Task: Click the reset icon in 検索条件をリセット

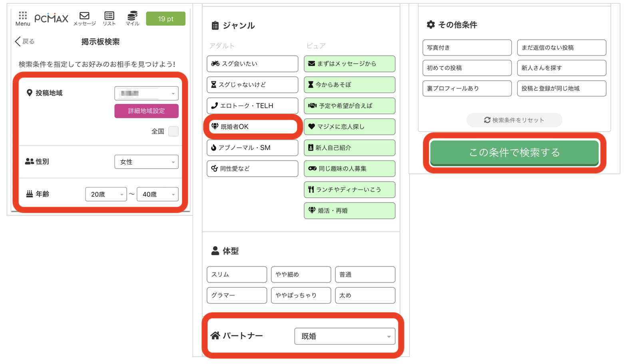Action: tap(487, 120)
